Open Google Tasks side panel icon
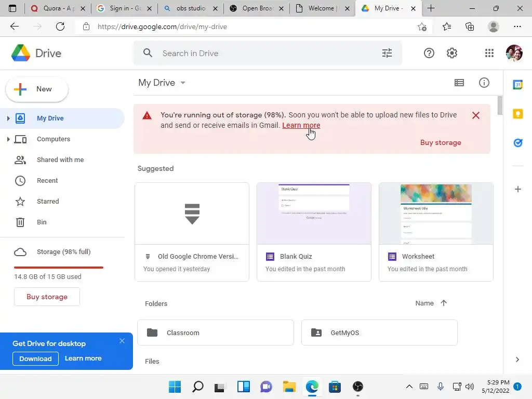The image size is (532, 399). [518, 143]
